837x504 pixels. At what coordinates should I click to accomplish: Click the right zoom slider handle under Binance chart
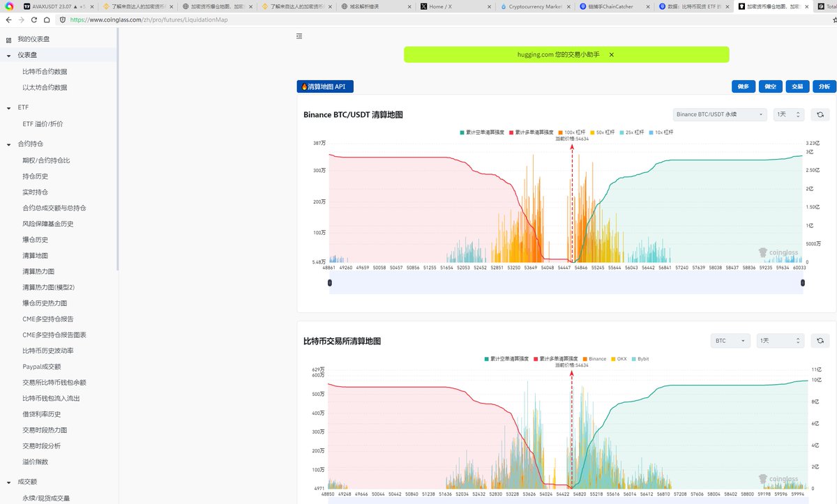point(803,282)
